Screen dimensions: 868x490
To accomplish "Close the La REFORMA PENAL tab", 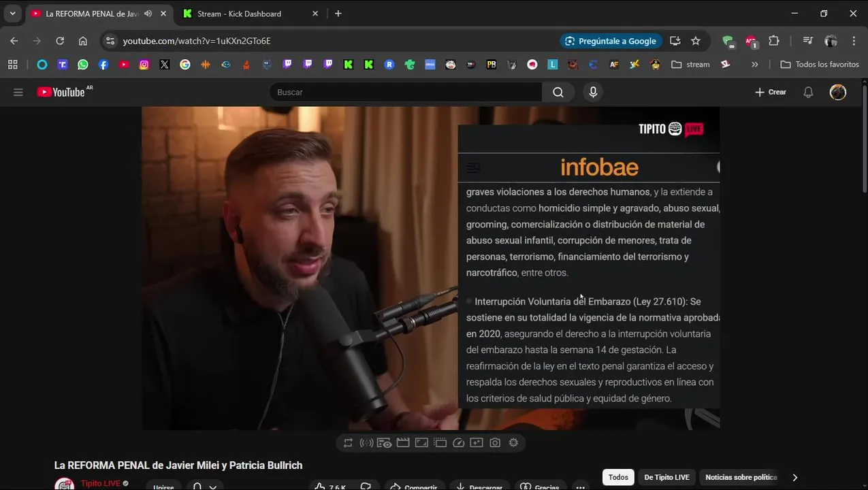I will pos(163,14).
